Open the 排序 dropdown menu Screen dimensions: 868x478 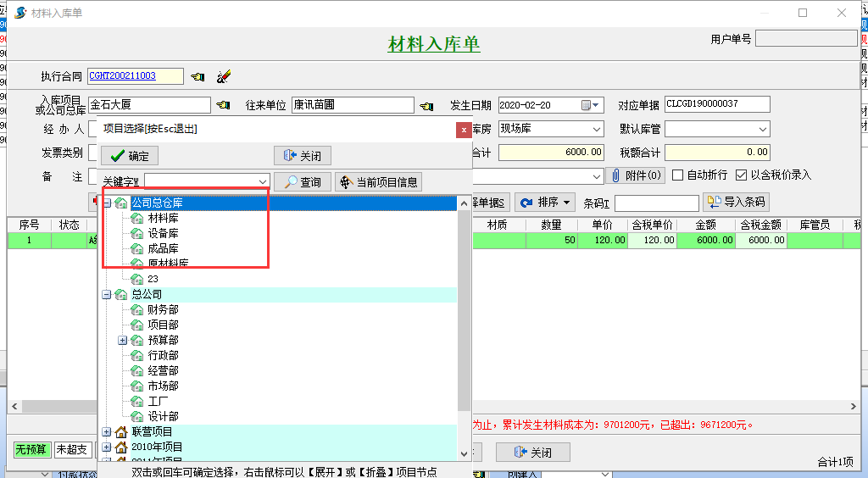pos(546,203)
